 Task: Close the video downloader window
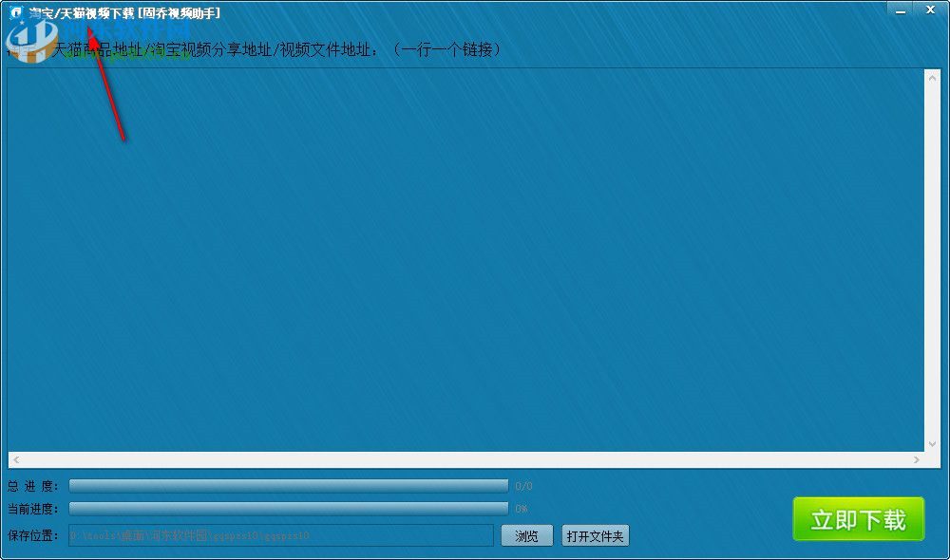(x=929, y=9)
